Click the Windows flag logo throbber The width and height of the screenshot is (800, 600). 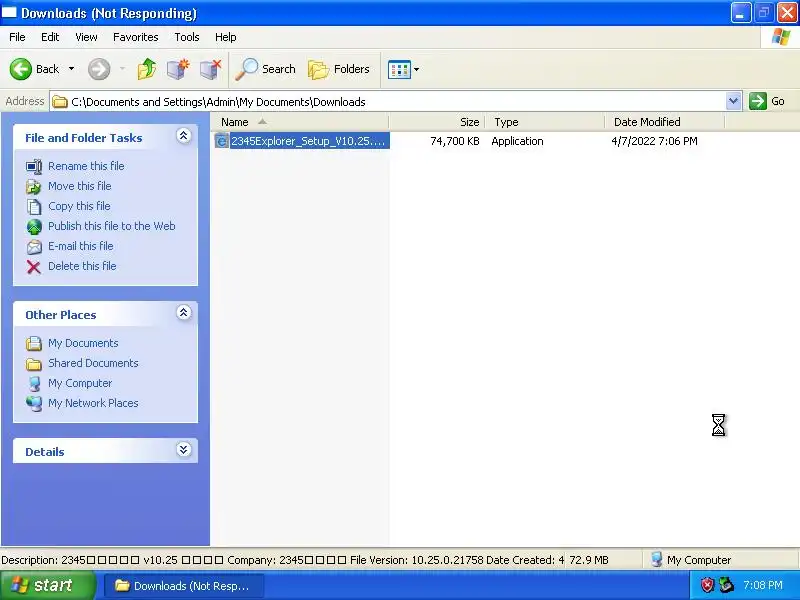click(x=781, y=37)
